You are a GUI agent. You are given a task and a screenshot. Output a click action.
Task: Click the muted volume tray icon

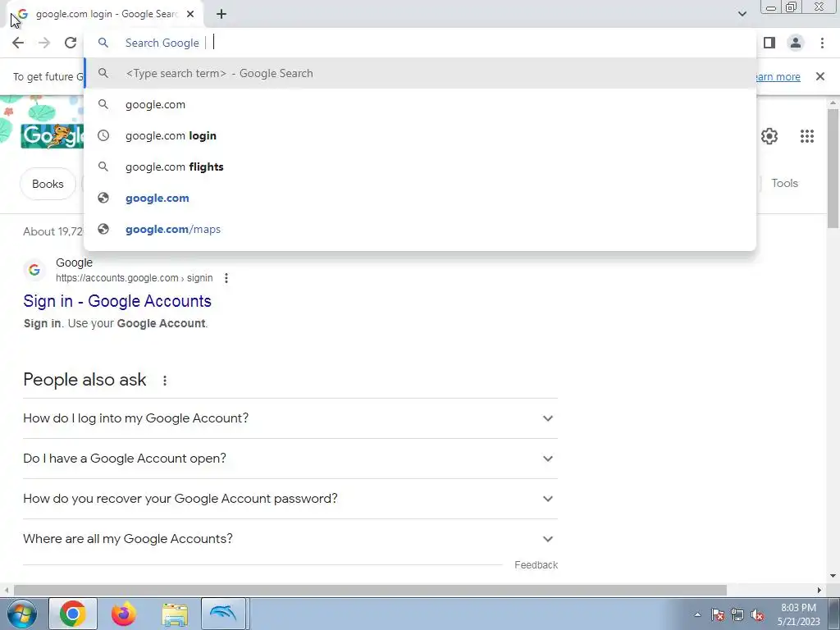click(757, 614)
